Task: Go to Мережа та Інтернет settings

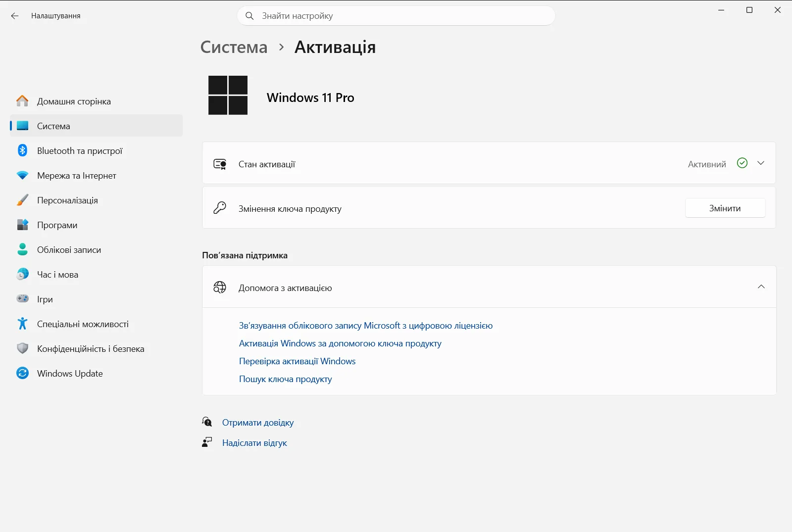Action: point(97,175)
